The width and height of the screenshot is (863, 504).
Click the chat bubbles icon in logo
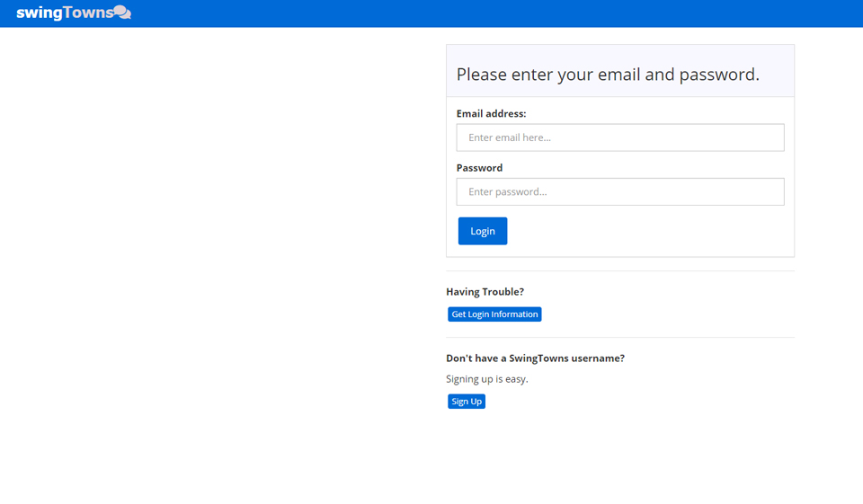(x=122, y=13)
